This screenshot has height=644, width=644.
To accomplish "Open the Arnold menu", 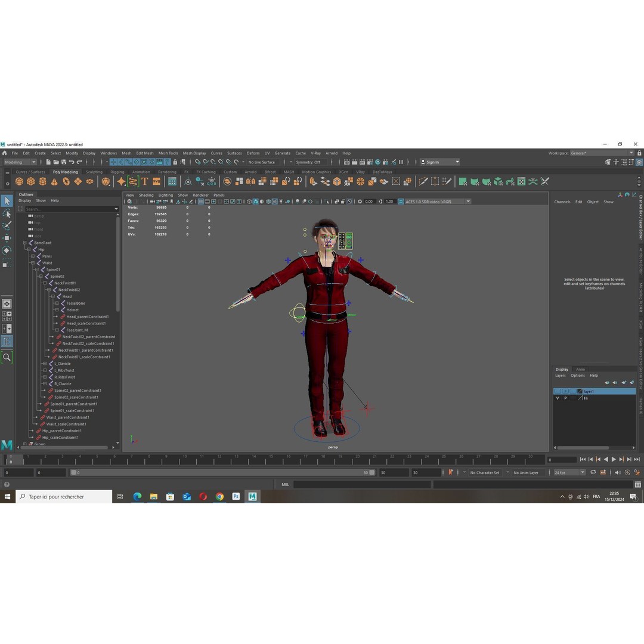I will 332,153.
